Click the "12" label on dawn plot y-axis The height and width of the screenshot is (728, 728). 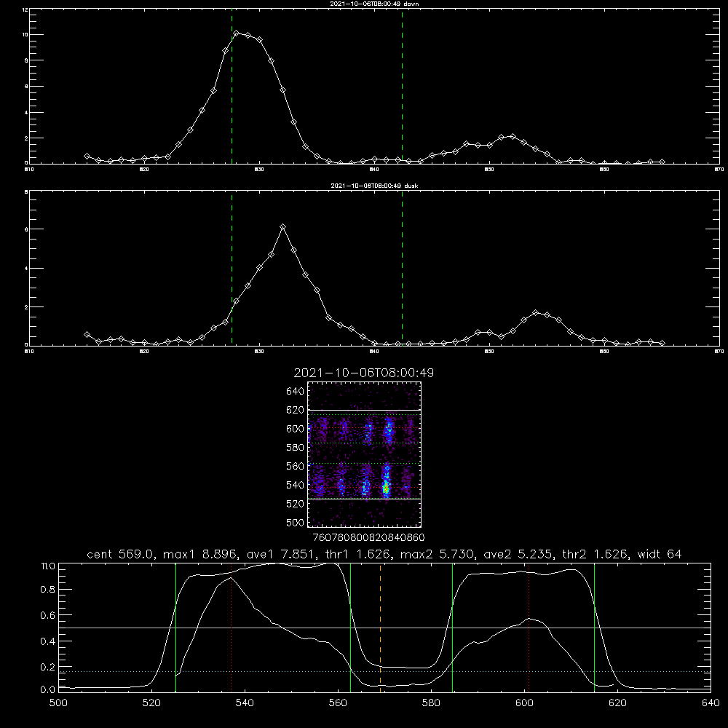(25, 9)
